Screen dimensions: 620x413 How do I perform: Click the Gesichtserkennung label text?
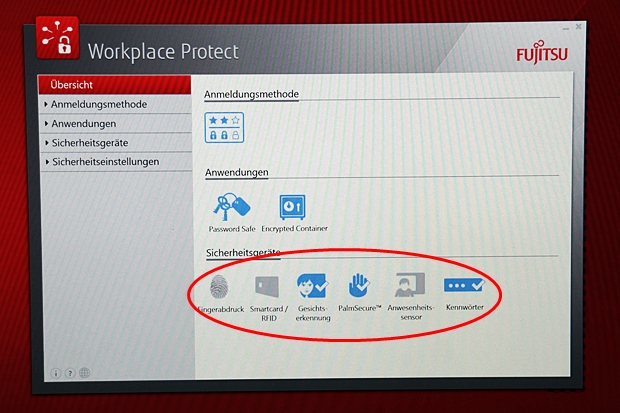click(313, 313)
